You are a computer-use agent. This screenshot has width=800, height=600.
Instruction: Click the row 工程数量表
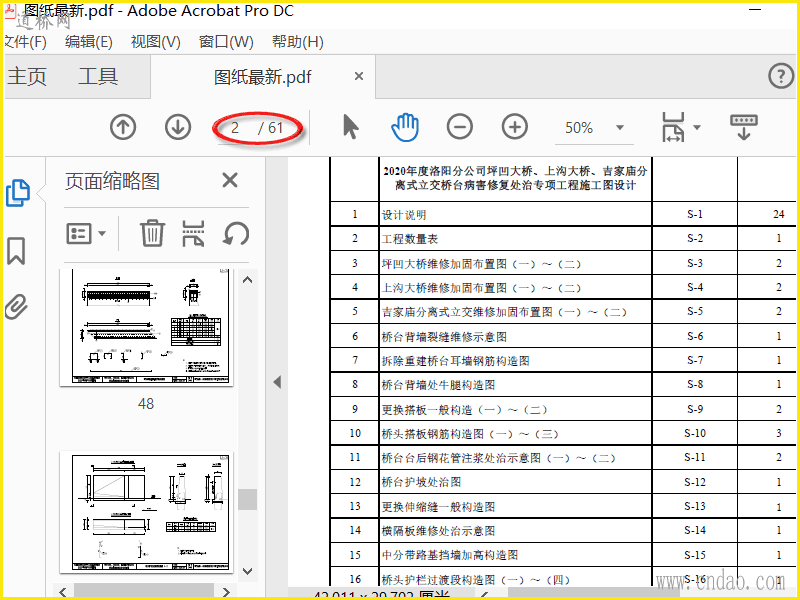click(563, 238)
